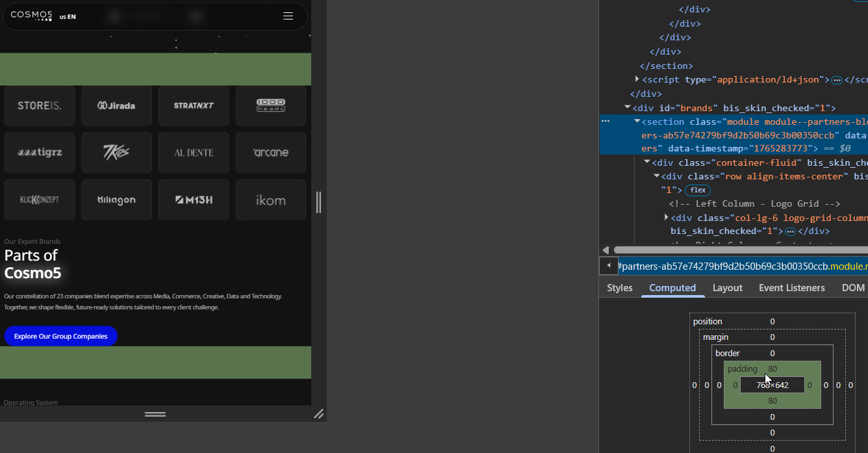Click the padding top value 80
The image size is (868, 453).
(772, 369)
